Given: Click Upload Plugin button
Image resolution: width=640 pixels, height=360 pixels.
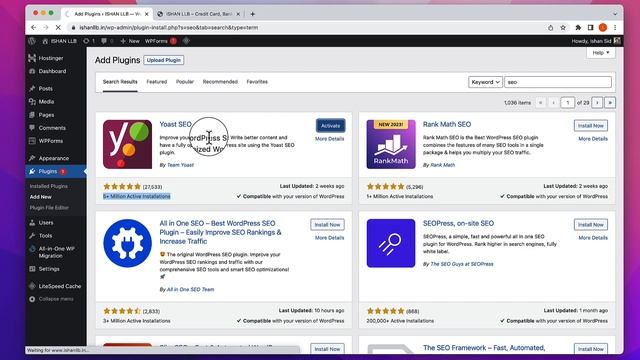Looking at the screenshot, I should 164,60.
